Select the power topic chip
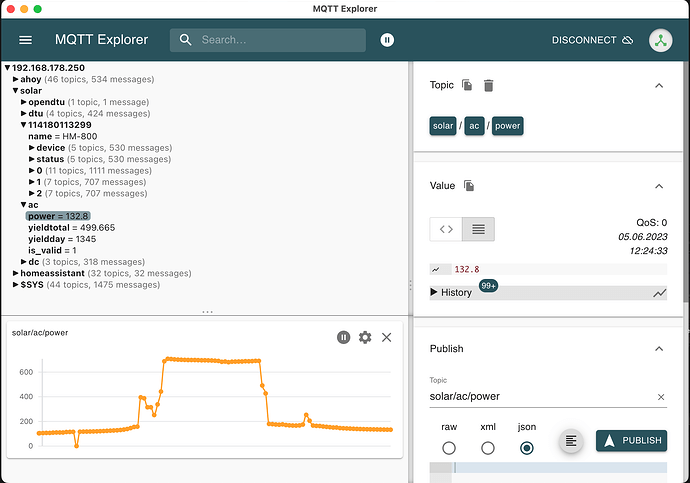This screenshot has width=690, height=483. (x=507, y=126)
